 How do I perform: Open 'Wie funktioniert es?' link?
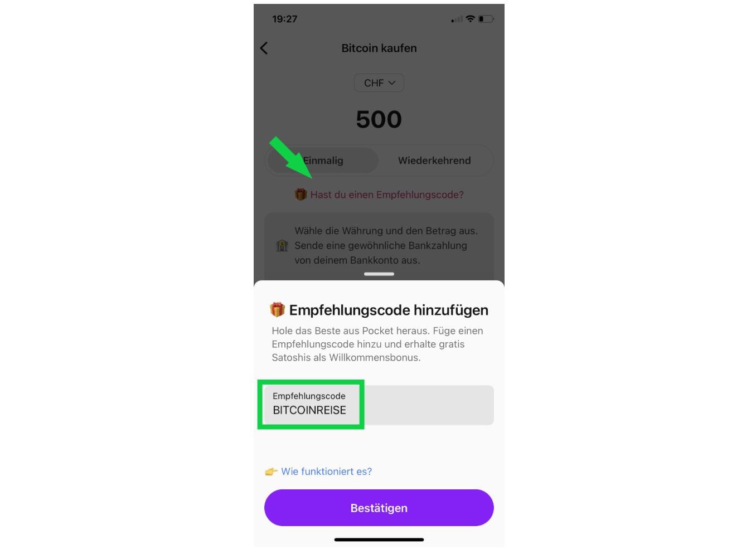[x=326, y=472]
